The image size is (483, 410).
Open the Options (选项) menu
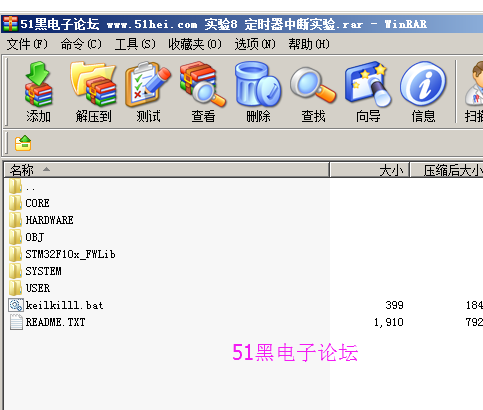(x=255, y=44)
